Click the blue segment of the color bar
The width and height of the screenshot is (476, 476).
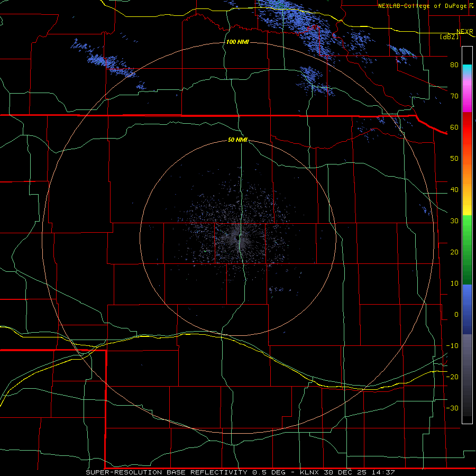tap(467, 309)
